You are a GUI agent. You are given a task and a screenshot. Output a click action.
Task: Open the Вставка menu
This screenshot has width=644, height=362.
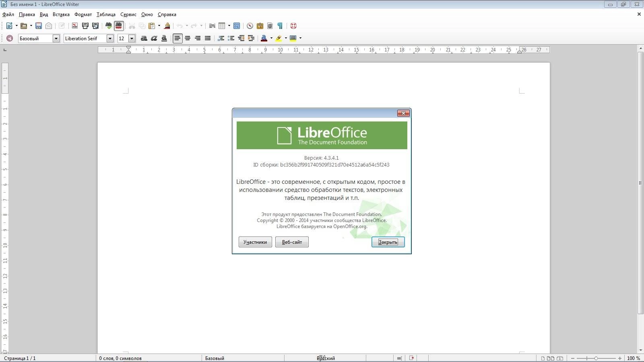click(61, 14)
